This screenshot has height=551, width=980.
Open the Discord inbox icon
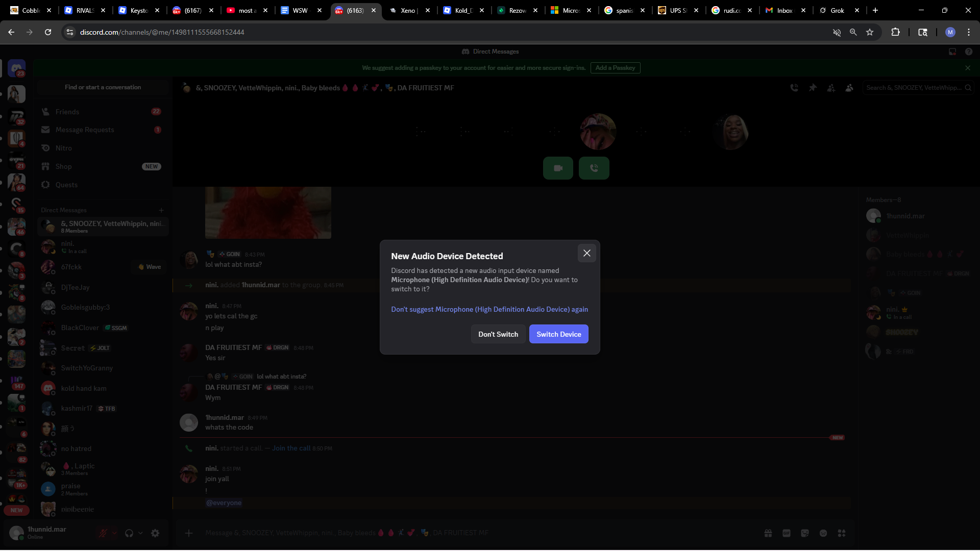click(x=952, y=52)
